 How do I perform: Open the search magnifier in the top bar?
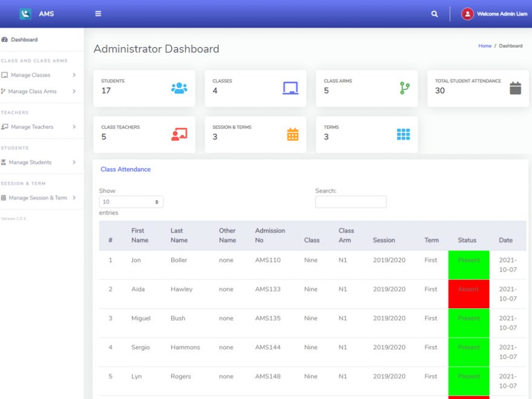click(x=434, y=13)
